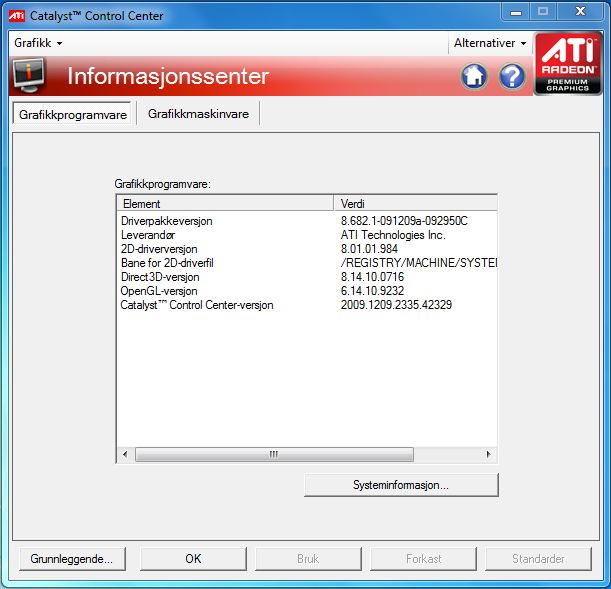Click the value 8.14.10.0716
The width and height of the screenshot is (611, 589).
(x=372, y=277)
